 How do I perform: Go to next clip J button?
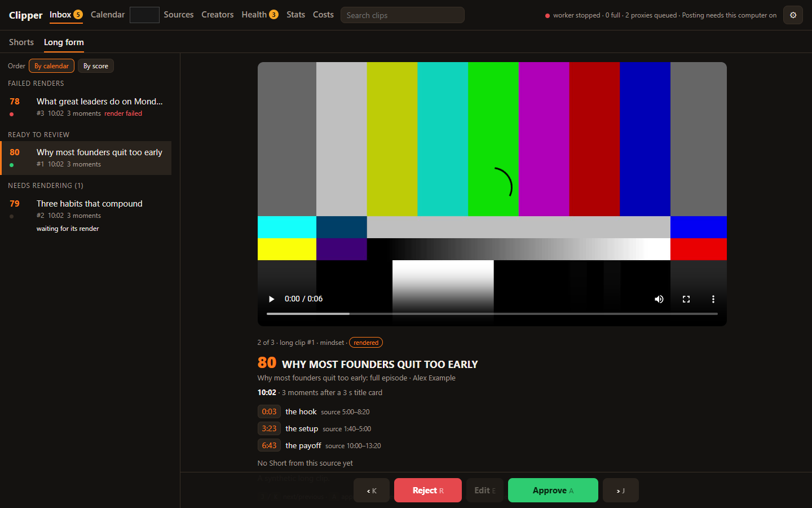point(621,491)
